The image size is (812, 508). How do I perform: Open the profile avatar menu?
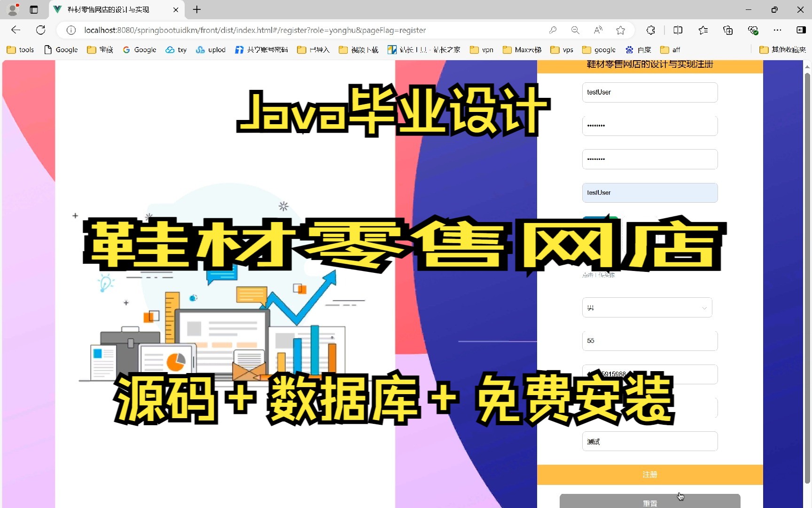point(13,9)
